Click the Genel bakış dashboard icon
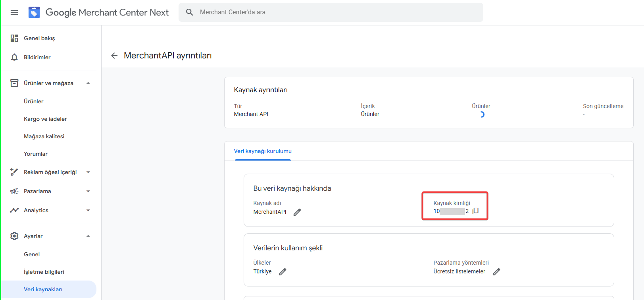The width and height of the screenshot is (644, 300). tap(14, 38)
